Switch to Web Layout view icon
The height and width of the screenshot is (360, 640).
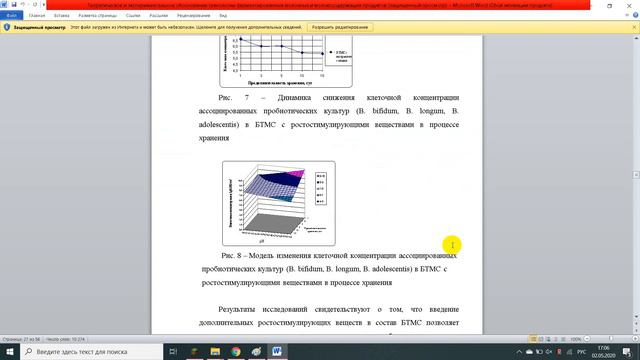548,339
